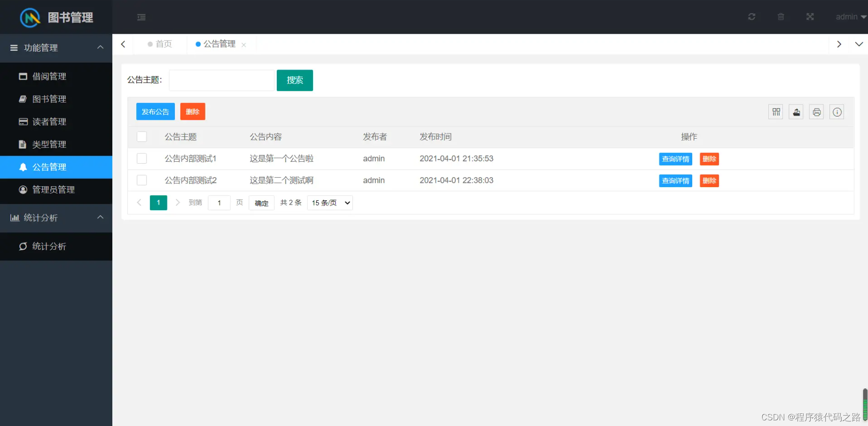Collapse the sidebar with the hamburger icon

tap(141, 17)
